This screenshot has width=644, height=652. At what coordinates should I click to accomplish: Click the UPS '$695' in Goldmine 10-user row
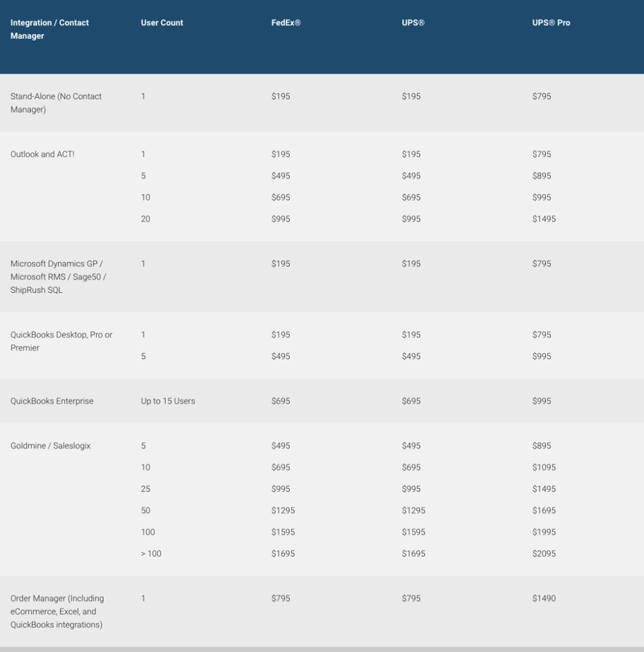(411, 467)
